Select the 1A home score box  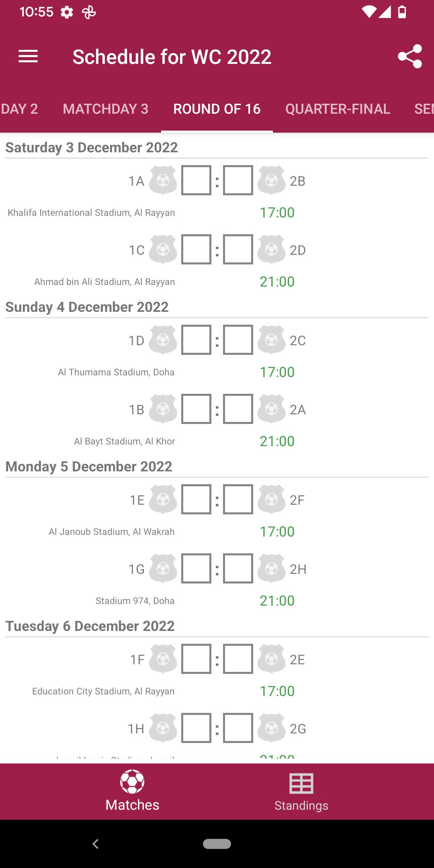[196, 180]
